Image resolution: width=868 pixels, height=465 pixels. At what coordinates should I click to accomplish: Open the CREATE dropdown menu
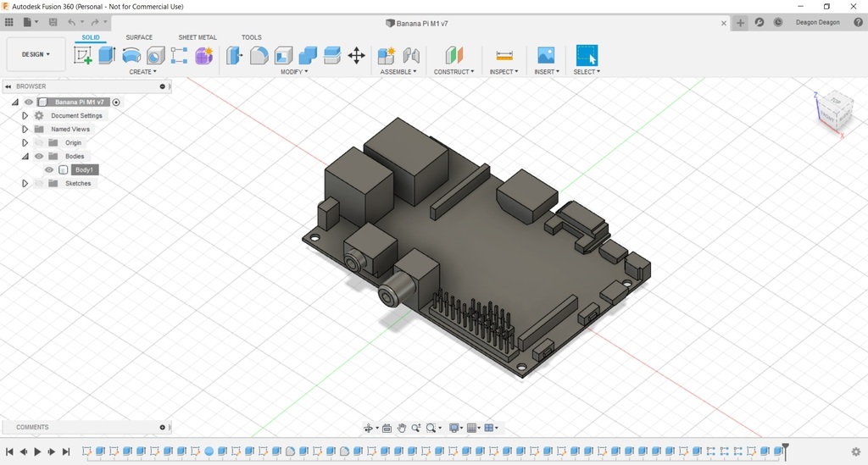[x=142, y=72]
